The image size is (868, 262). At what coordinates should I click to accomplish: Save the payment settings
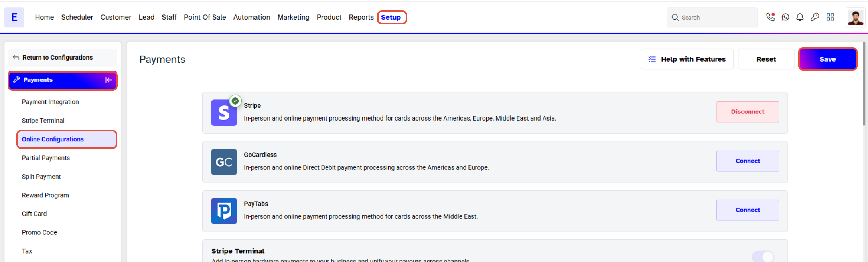828,59
